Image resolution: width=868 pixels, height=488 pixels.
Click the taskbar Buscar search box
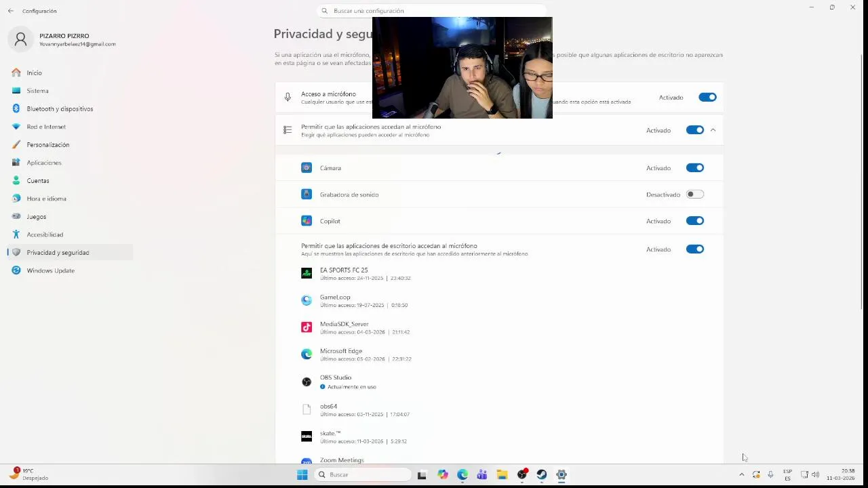(x=362, y=475)
